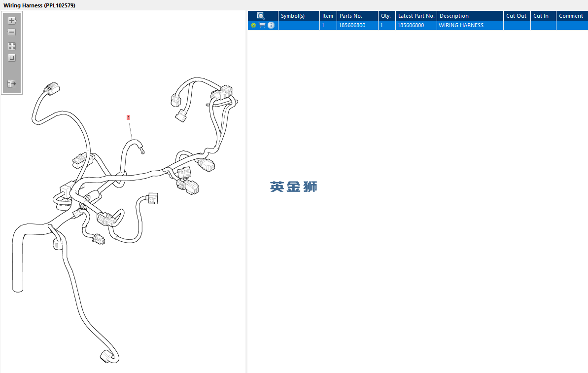Add part to shopping cart
The height and width of the screenshot is (373, 588).
pyautogui.click(x=263, y=25)
